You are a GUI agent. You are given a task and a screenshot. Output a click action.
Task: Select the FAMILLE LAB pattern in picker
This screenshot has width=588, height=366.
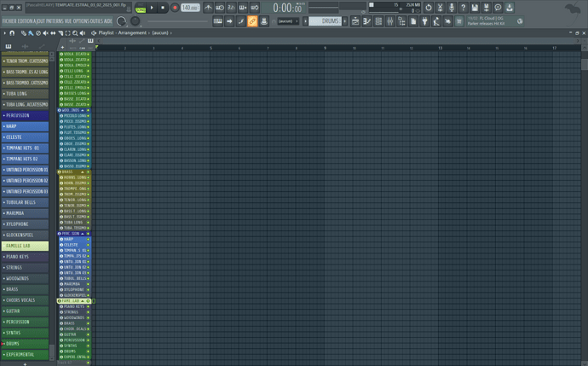click(25, 246)
